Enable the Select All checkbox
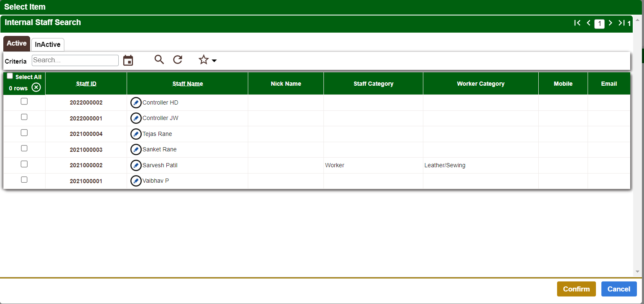The height and width of the screenshot is (304, 644). (x=10, y=76)
